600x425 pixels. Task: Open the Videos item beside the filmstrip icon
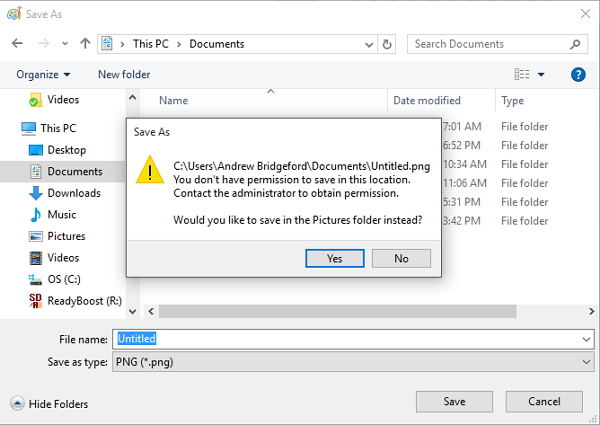click(x=54, y=258)
